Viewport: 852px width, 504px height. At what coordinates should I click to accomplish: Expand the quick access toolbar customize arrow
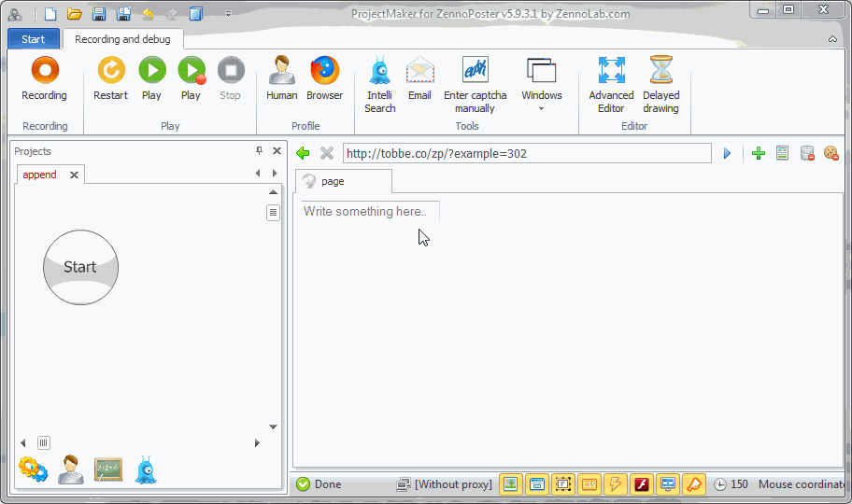[x=228, y=14]
